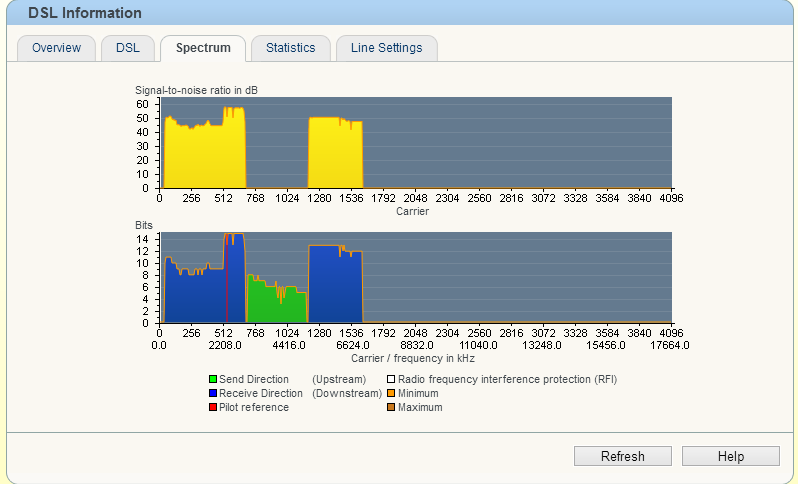Click the '8832.0' frequency value

(416, 346)
